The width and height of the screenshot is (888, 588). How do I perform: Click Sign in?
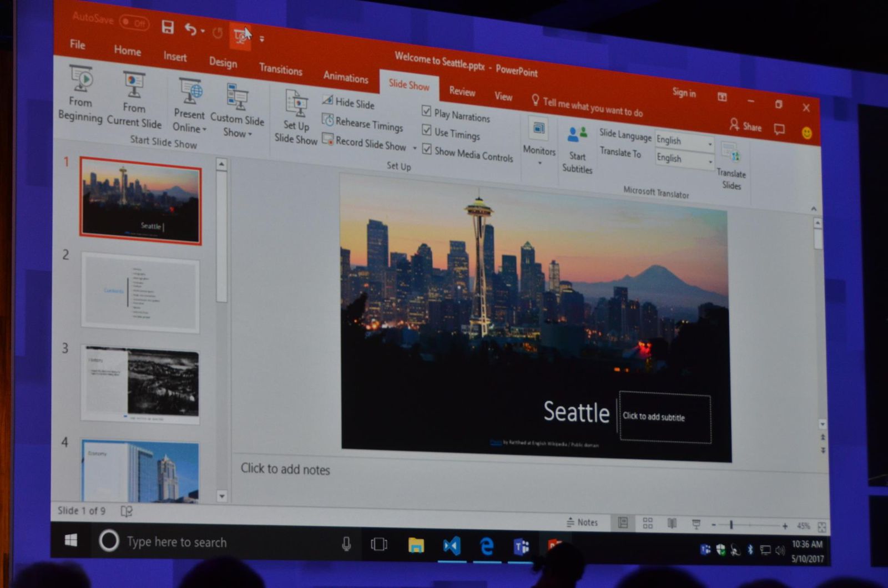[x=684, y=93]
